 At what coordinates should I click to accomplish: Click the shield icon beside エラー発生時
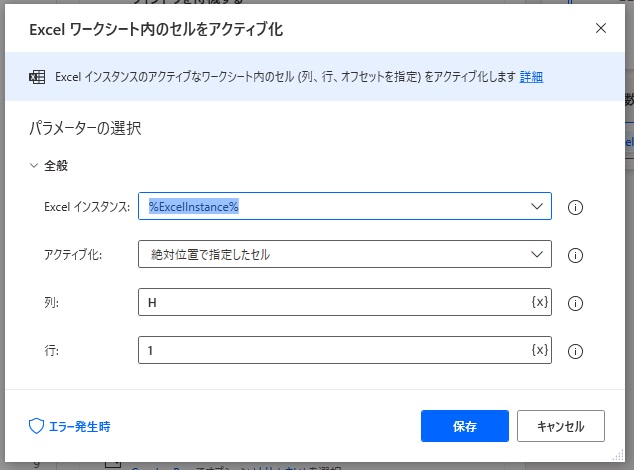coord(36,426)
